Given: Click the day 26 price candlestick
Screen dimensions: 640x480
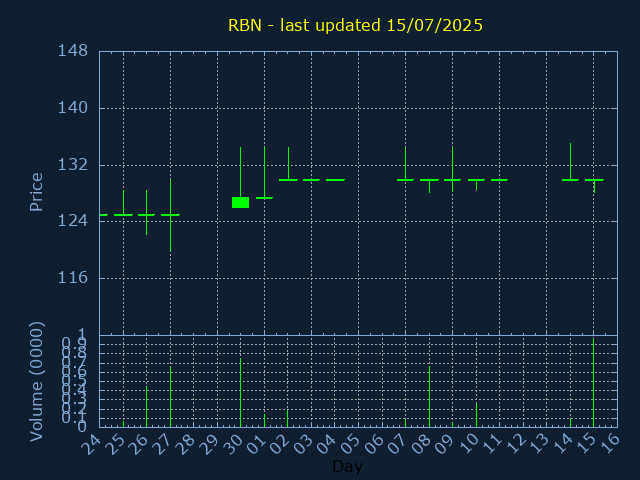Looking at the screenshot, I should (147, 213).
